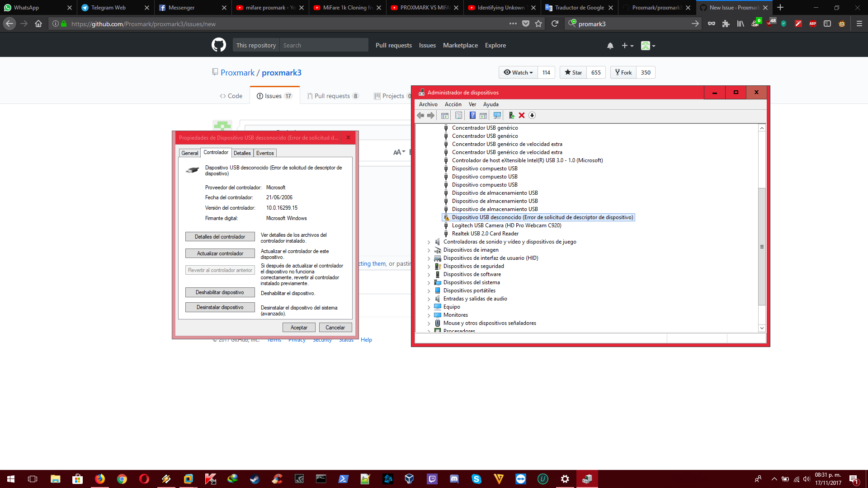Click the red X uninstall device icon

[x=522, y=116]
